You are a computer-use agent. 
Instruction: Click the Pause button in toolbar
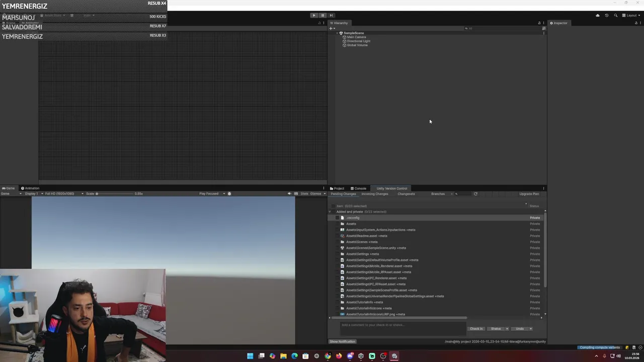point(323,15)
